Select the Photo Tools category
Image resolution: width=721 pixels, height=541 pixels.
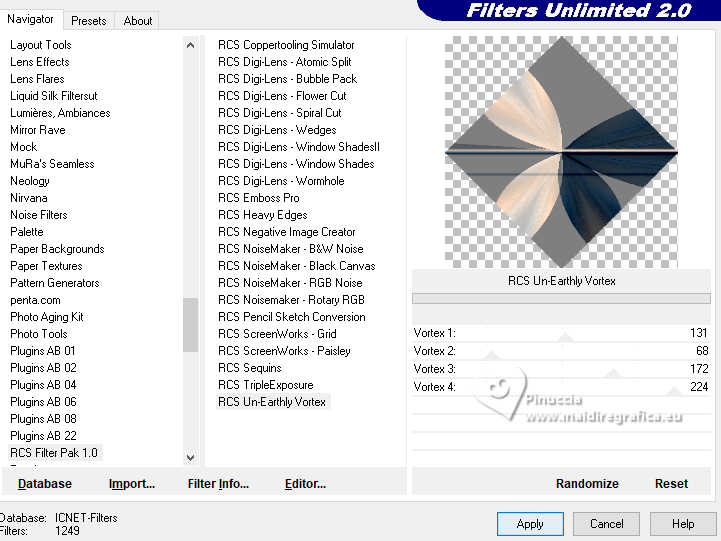click(x=39, y=334)
